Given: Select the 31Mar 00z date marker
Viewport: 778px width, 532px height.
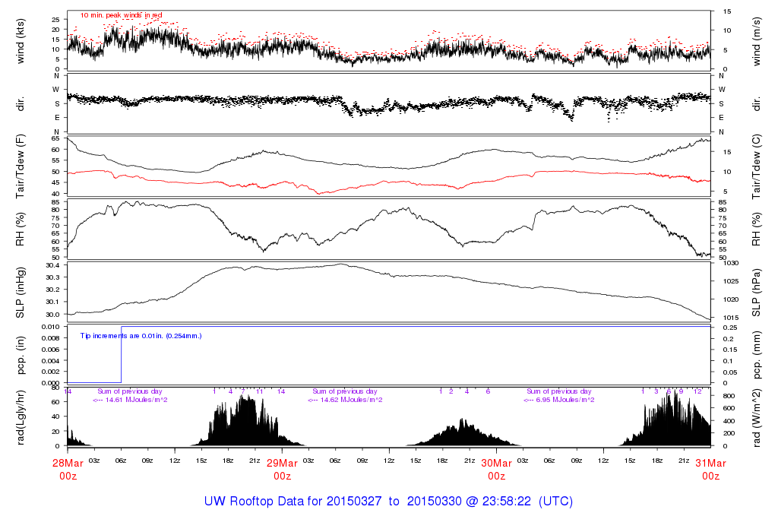Looking at the screenshot, I should point(710,469).
